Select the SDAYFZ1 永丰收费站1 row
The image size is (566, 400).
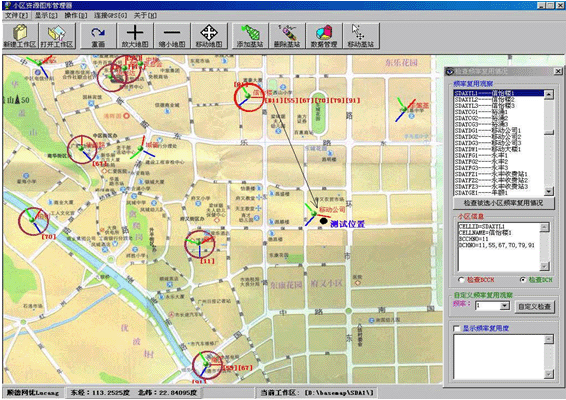[x=498, y=174]
